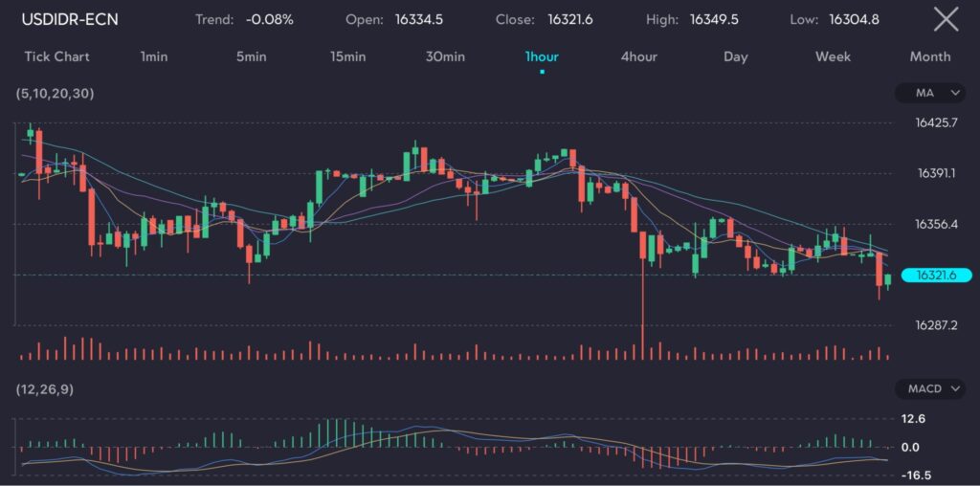Click the 16425.7 price axis label

click(937, 122)
